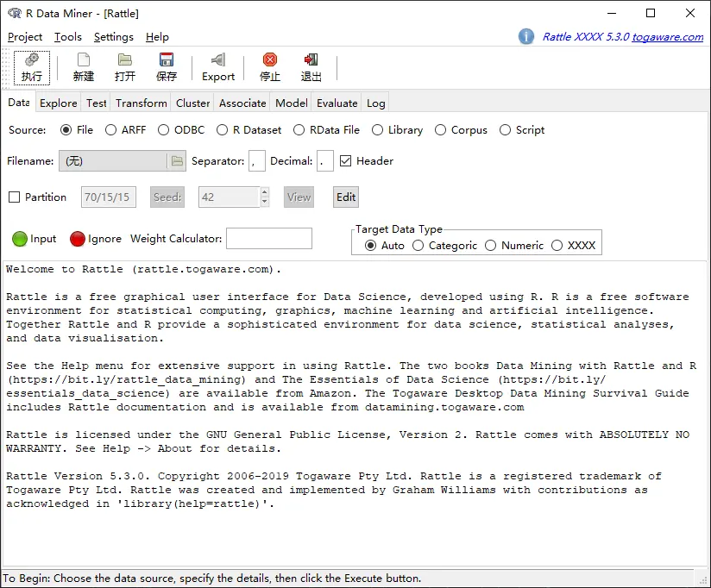Click the Execute (执行) gear toolbar icon

(31, 67)
